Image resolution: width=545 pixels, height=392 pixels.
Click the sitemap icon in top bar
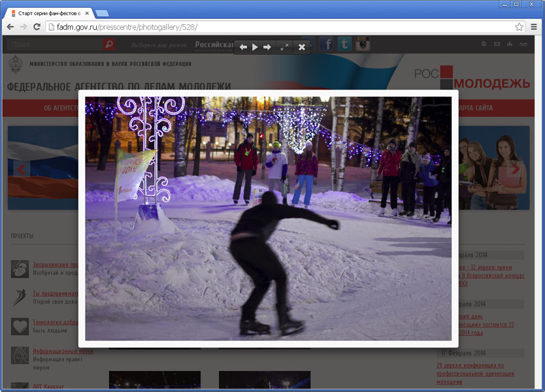pyautogui.click(x=510, y=44)
